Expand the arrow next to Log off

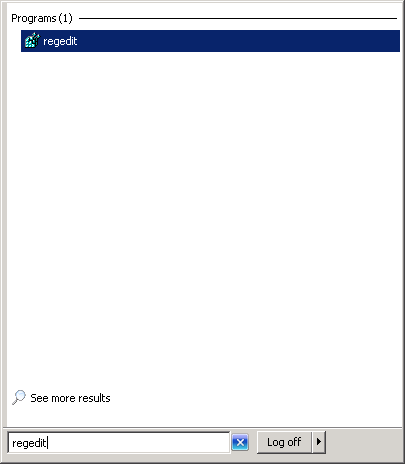point(319,442)
